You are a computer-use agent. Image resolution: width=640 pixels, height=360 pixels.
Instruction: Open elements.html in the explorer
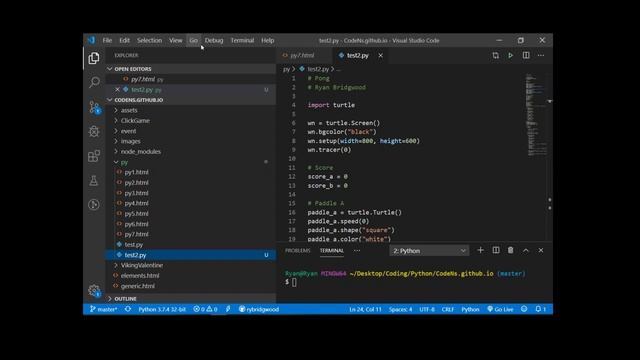(x=191, y=276)
